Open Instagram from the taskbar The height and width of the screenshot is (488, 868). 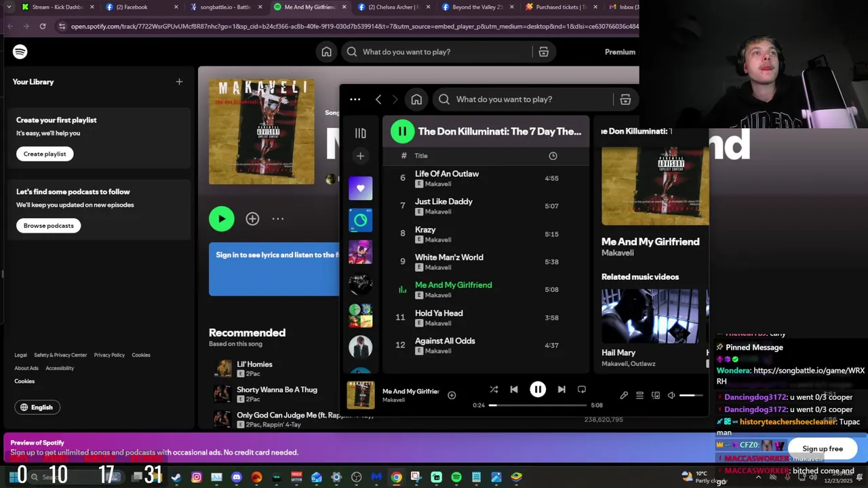pos(197,477)
